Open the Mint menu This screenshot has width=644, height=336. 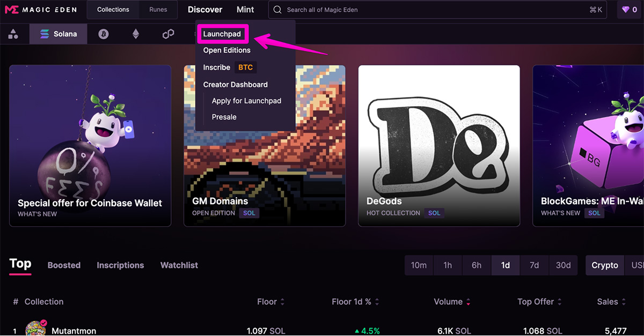(245, 10)
